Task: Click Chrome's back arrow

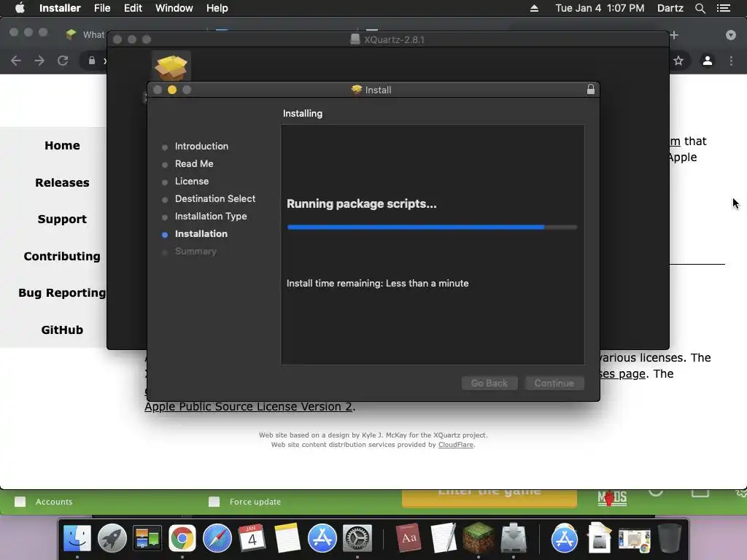Action: (x=16, y=61)
